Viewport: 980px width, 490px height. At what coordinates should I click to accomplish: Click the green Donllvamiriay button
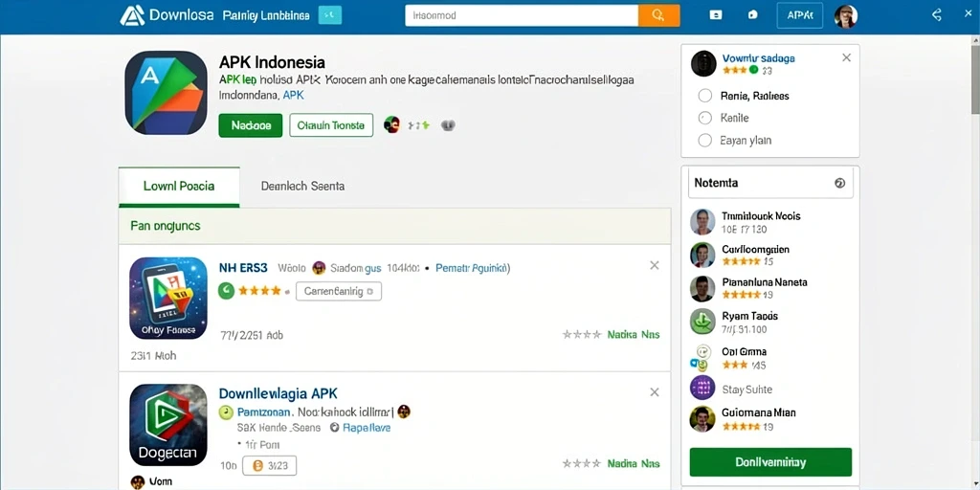(x=770, y=462)
